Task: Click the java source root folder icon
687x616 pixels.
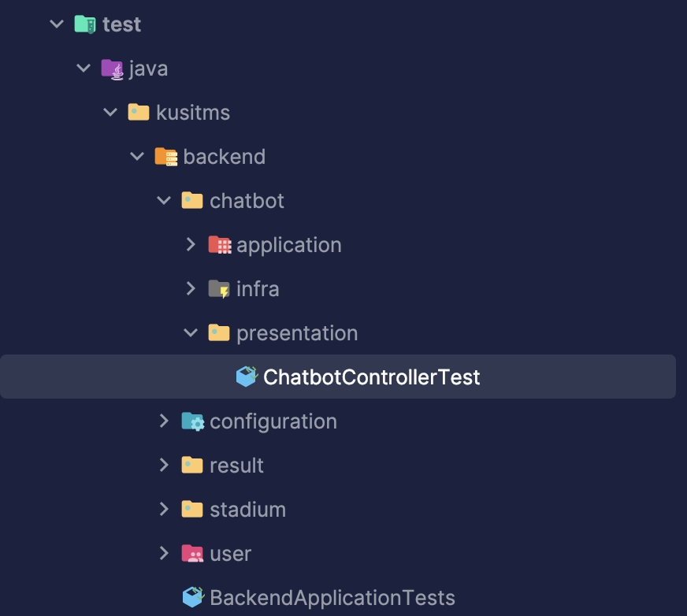Action: 112,69
